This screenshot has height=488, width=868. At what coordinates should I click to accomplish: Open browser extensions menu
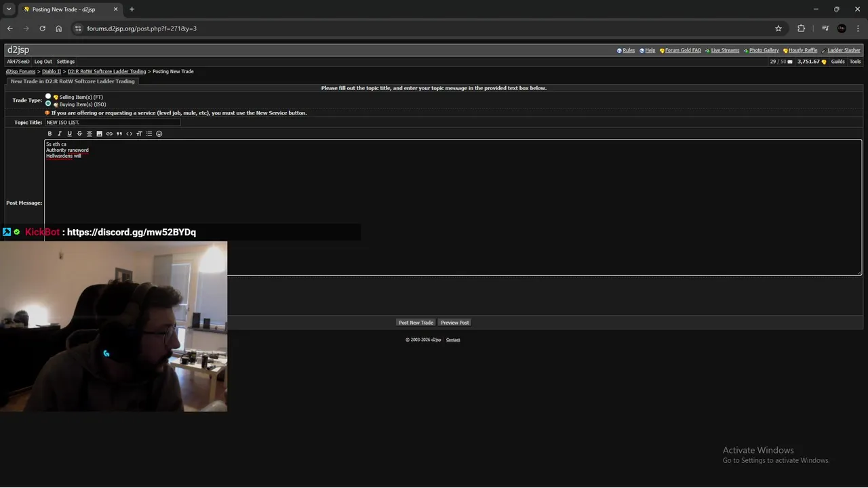[x=801, y=28]
